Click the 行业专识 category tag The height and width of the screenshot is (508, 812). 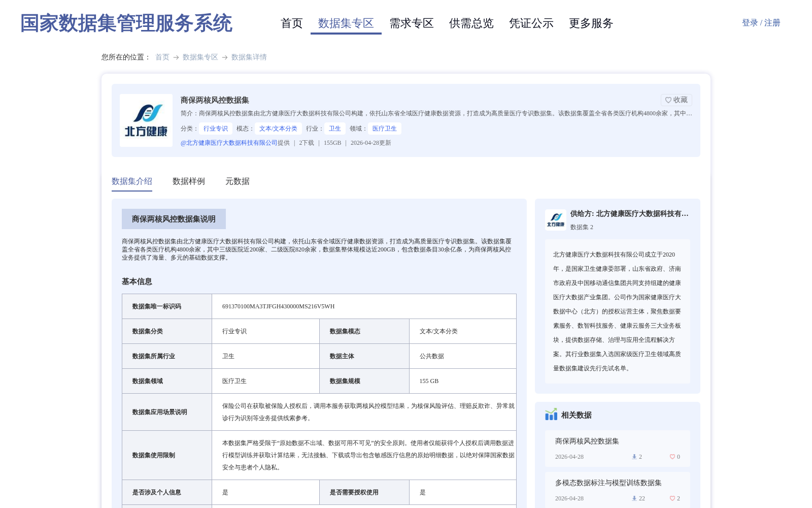216,129
